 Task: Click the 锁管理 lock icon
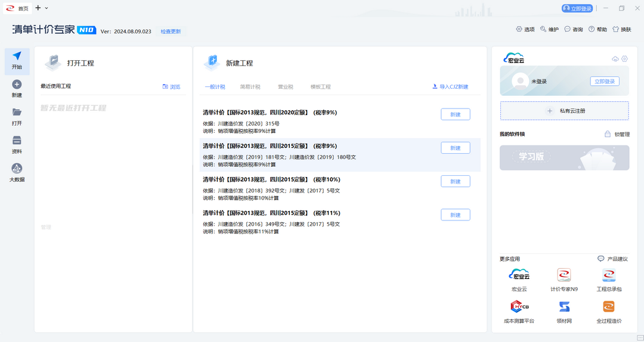pyautogui.click(x=608, y=134)
